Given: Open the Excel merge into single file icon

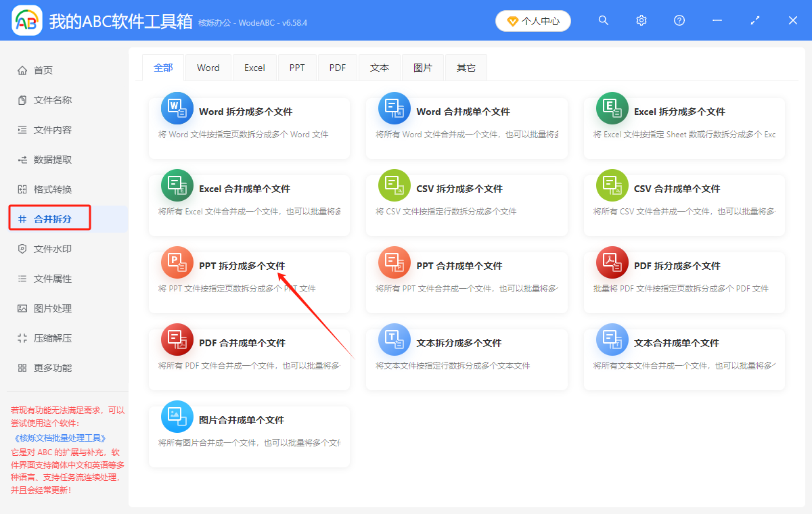Looking at the screenshot, I should pyautogui.click(x=177, y=185).
